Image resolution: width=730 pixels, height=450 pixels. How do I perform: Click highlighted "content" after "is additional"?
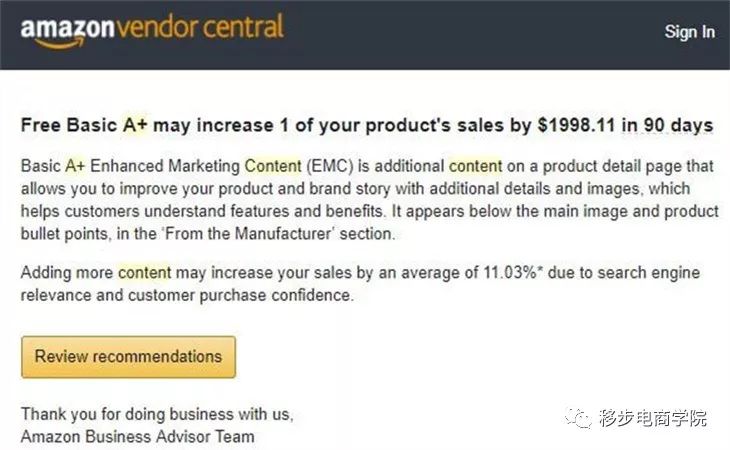475,166
